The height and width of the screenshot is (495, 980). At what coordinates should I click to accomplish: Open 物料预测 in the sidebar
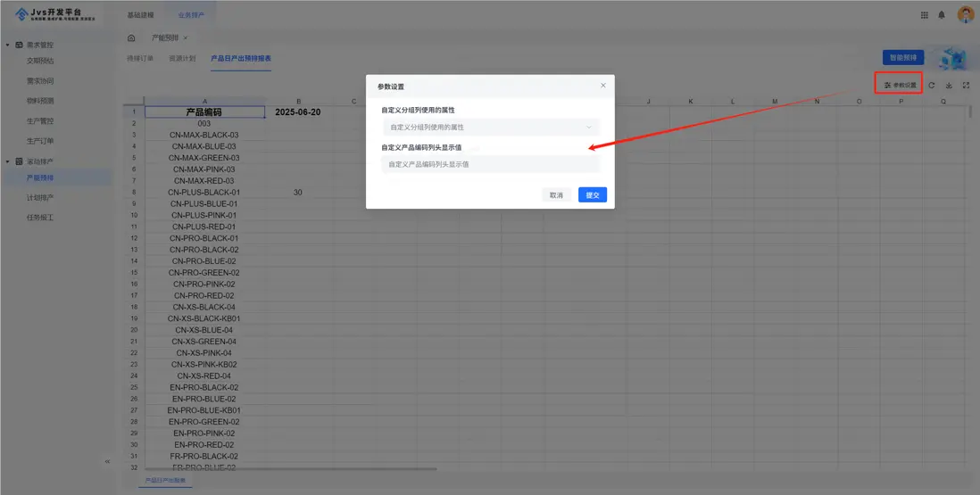(40, 101)
